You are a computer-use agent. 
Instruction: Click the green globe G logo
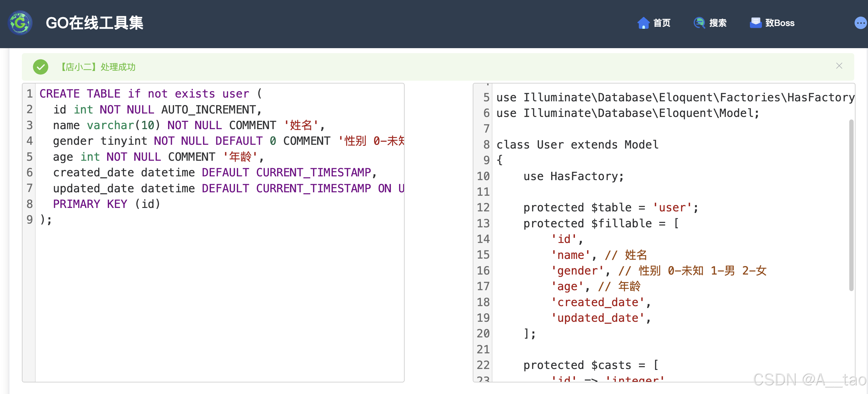[x=20, y=23]
